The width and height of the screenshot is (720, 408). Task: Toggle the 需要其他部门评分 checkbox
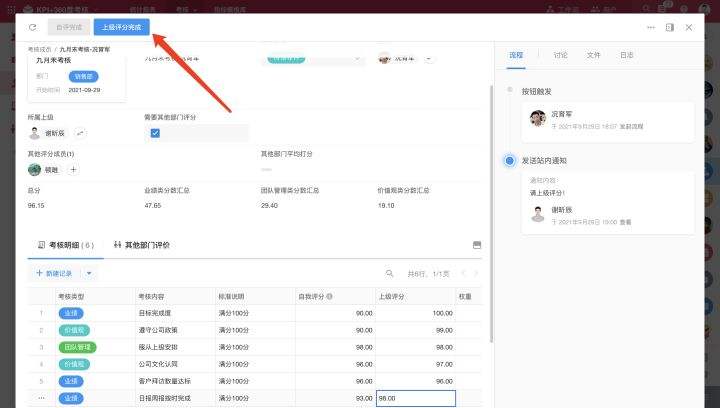tap(155, 133)
